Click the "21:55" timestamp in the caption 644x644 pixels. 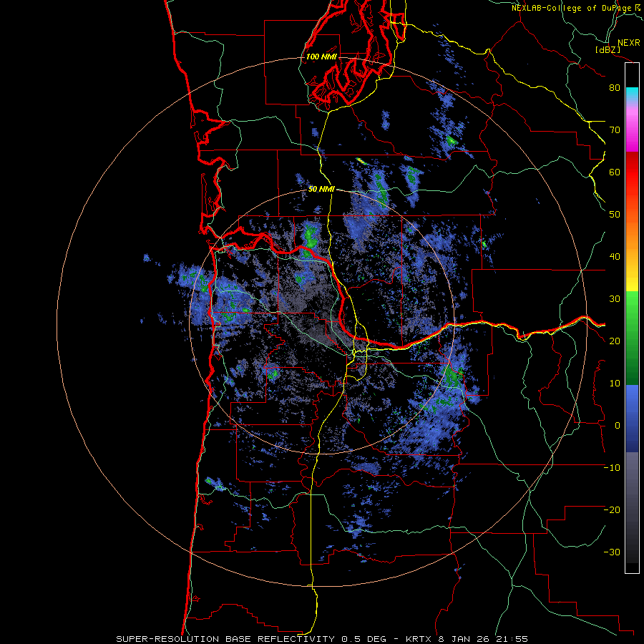coord(512,639)
